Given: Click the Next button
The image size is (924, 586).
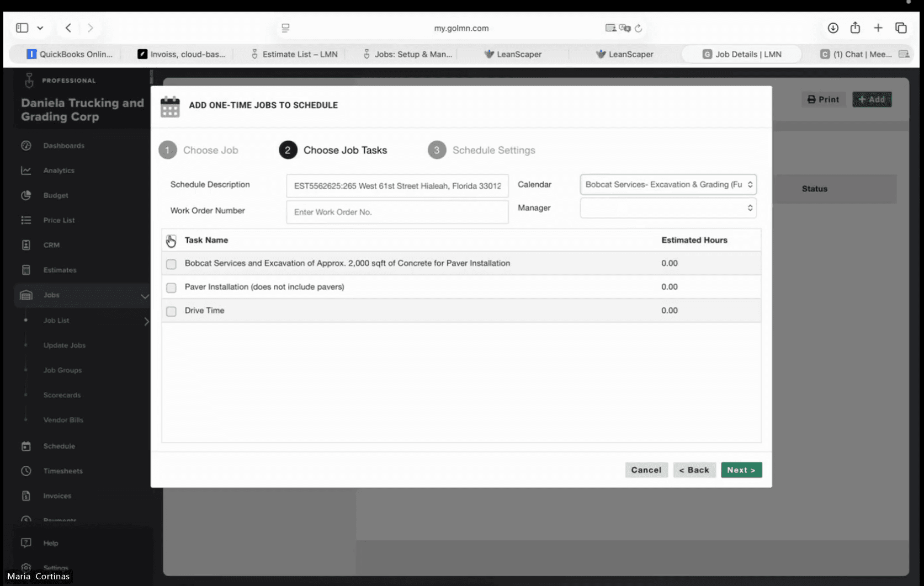Looking at the screenshot, I should (741, 470).
